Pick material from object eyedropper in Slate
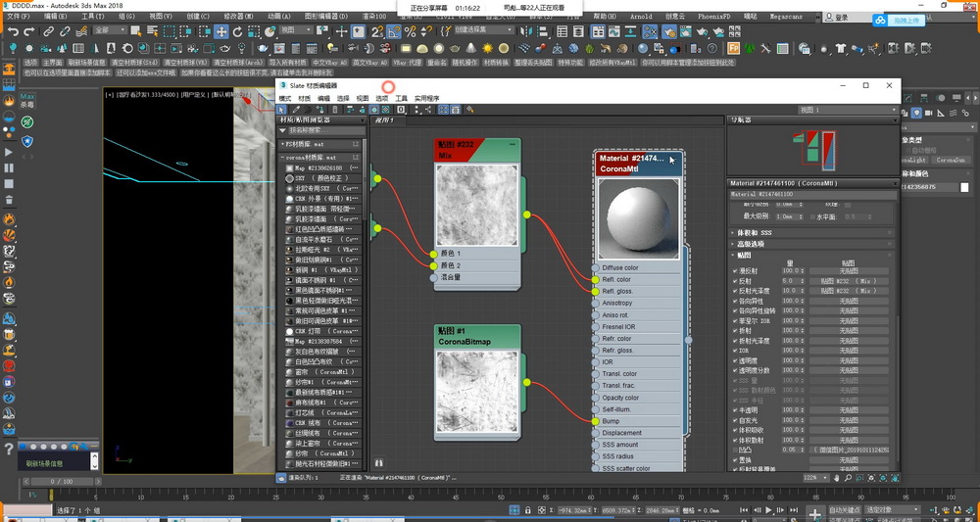This screenshot has width=980, height=522. coord(296,110)
